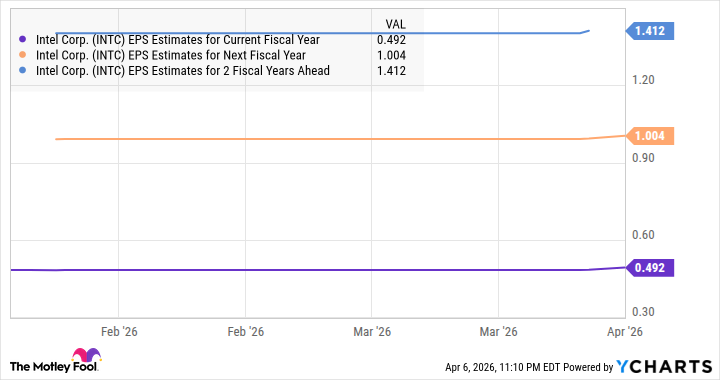Select 'EPS Estimates for Current Fiscal Year' legend text
The height and width of the screenshot is (380, 720).
click(224, 40)
